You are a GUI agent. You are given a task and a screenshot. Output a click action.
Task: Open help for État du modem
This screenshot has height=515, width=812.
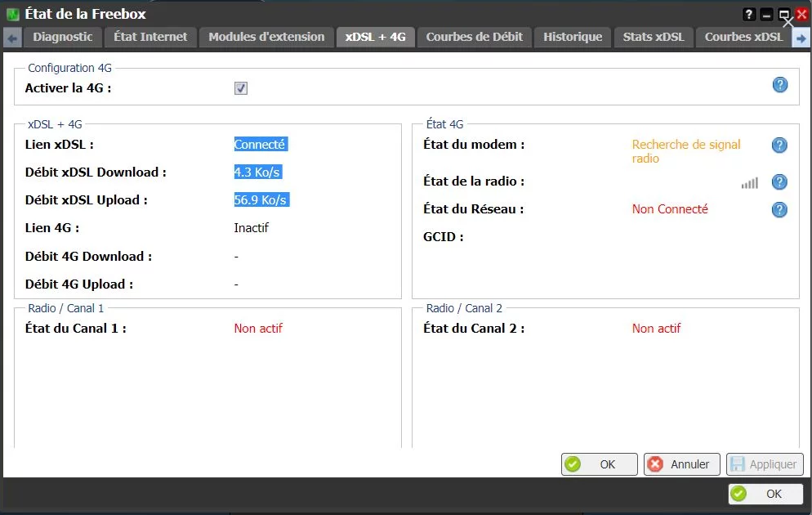click(779, 145)
